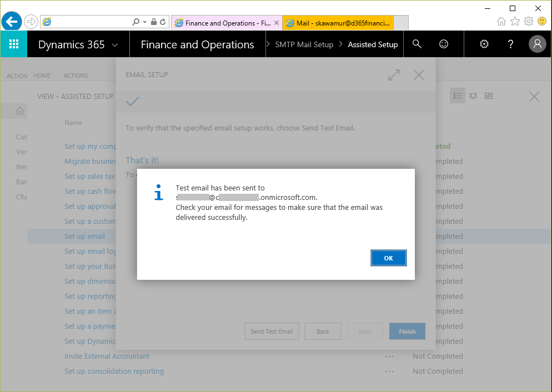The image size is (552, 392).
Task: Go to SMTP Mail Setup breadcrumb
Action: pos(304,44)
